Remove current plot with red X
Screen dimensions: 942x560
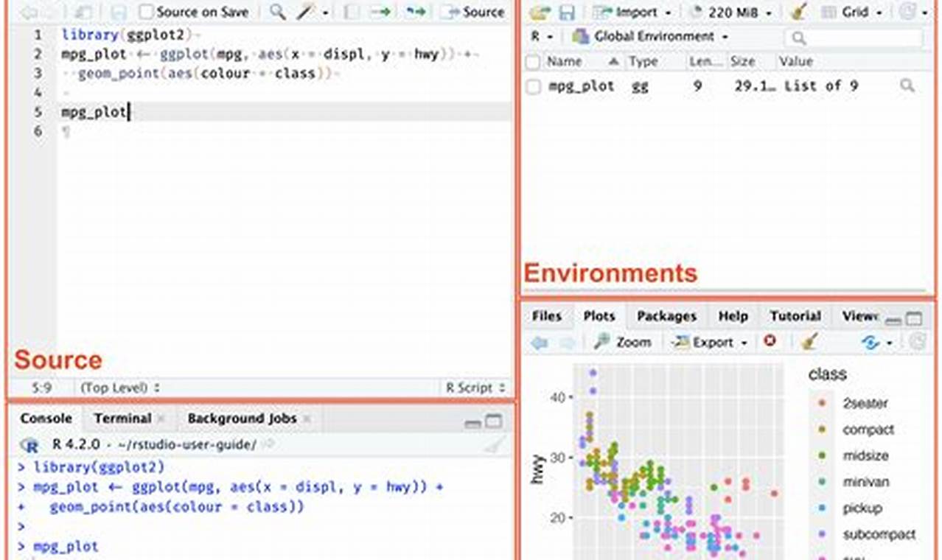[x=770, y=341]
